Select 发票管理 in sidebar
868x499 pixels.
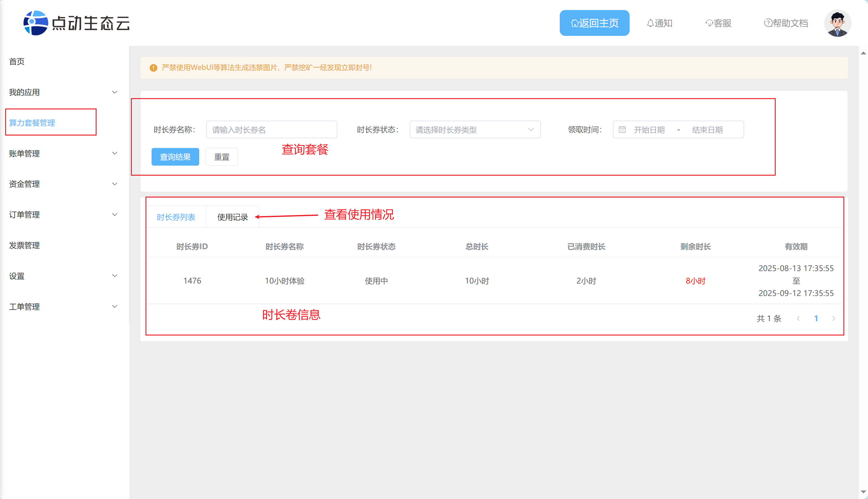click(x=24, y=245)
